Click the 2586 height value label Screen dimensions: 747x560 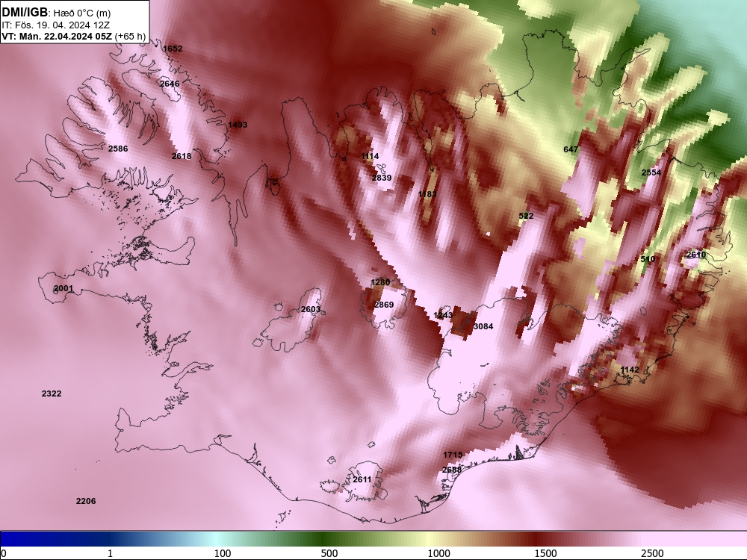[118, 149]
